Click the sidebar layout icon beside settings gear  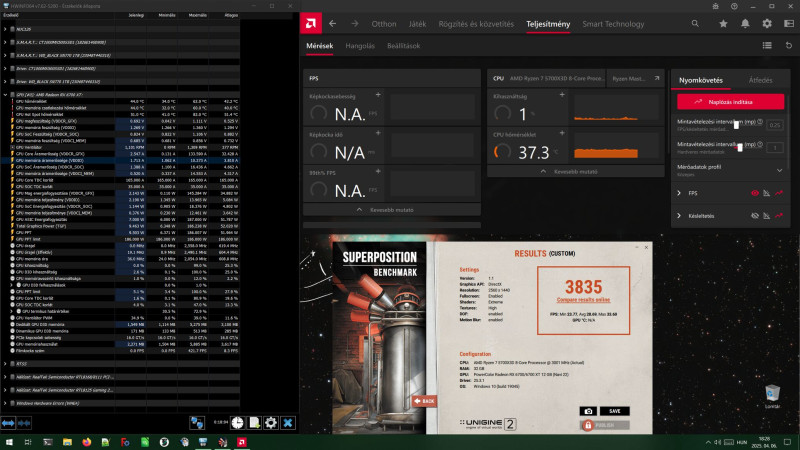[x=789, y=23]
